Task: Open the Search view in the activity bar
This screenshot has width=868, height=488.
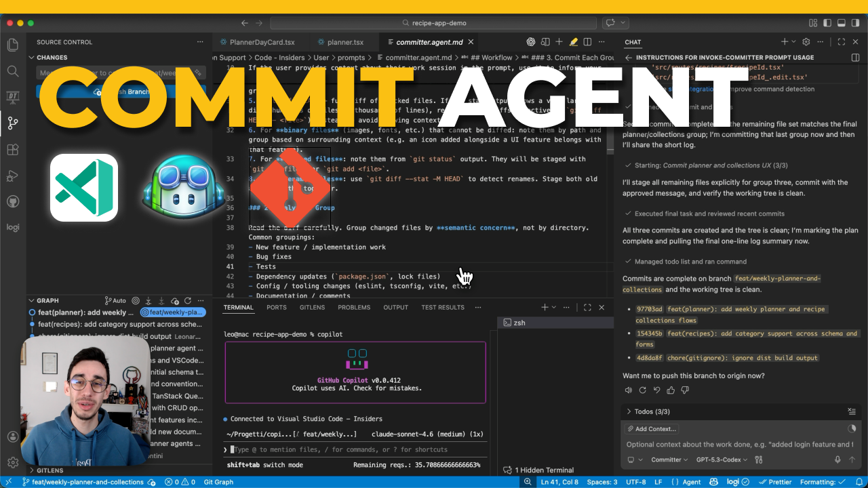Action: pos(12,70)
